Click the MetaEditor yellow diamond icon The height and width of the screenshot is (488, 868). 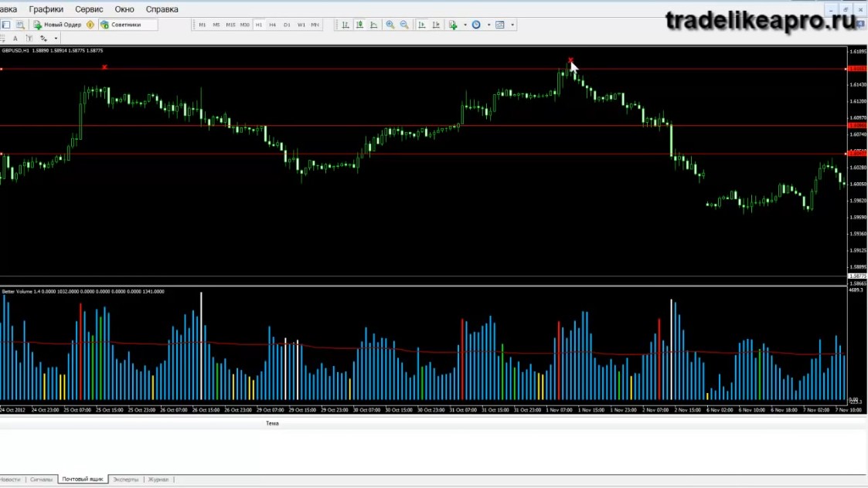click(90, 25)
